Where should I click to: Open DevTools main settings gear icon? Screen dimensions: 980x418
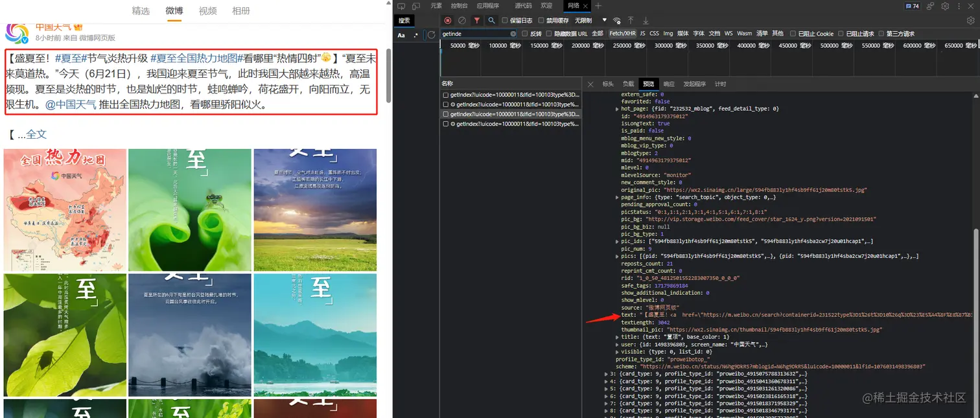[946, 6]
